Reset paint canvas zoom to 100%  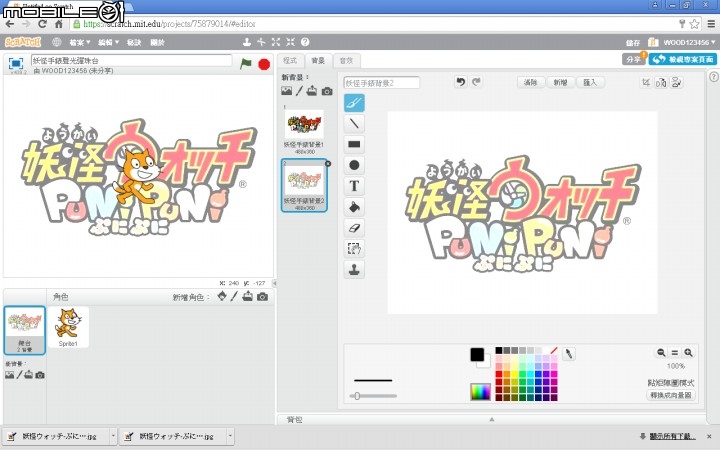[x=675, y=353]
